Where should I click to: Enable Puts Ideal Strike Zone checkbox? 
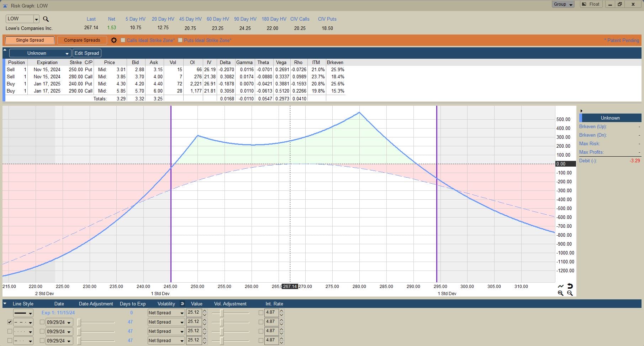coord(180,40)
